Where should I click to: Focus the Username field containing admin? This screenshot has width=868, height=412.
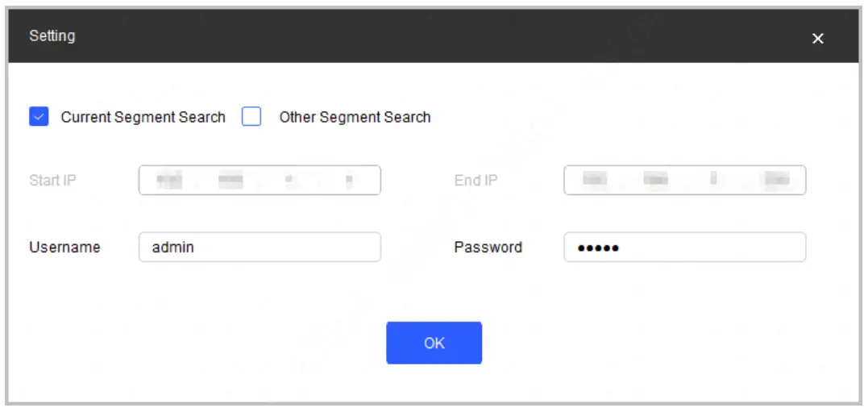pos(259,248)
